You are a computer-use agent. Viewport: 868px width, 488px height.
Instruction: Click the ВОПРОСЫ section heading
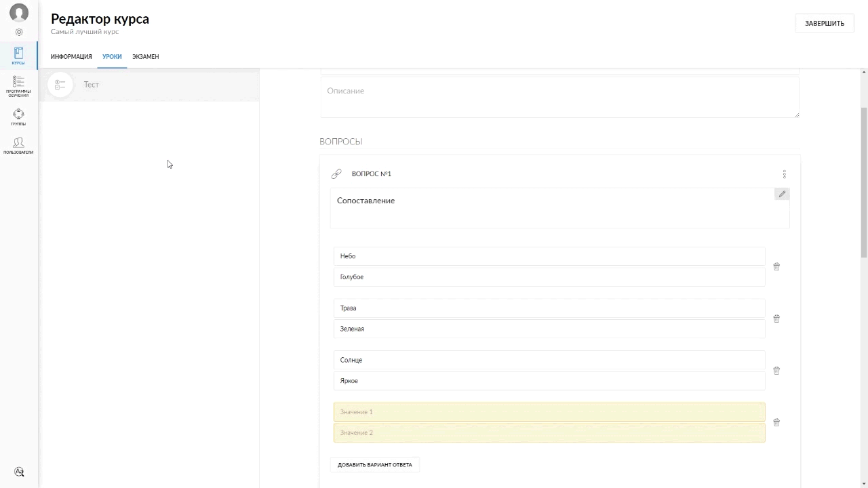coord(341,142)
